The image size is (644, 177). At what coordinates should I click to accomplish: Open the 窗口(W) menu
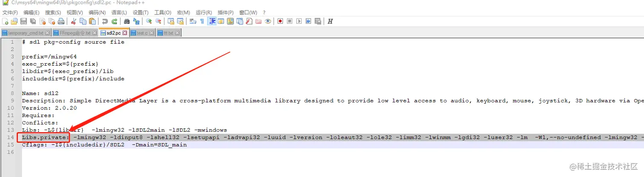[x=248, y=12]
